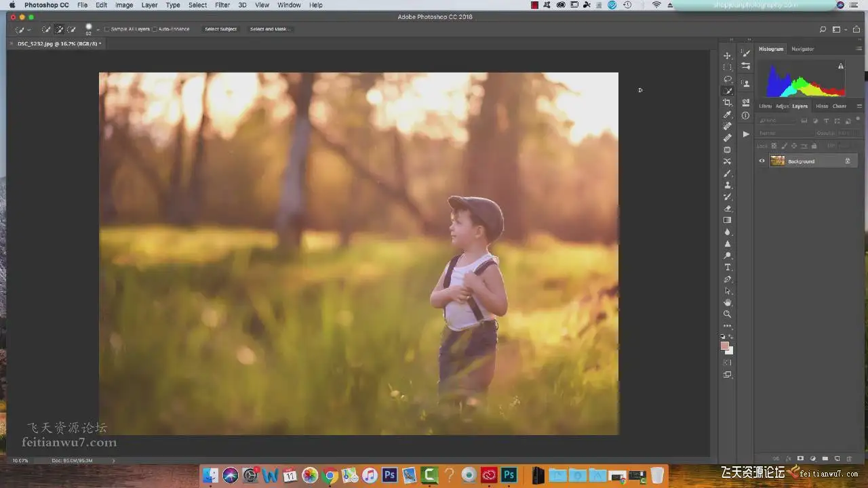
Task: Open the brush size picker dropdown
Action: (98, 30)
